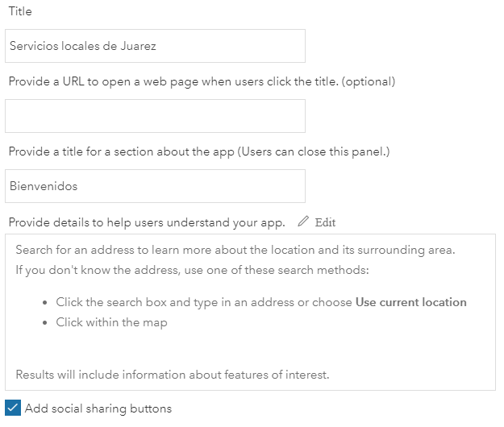Click the 'Add social sharing buttons' label text
The height and width of the screenshot is (427, 504).
98,408
